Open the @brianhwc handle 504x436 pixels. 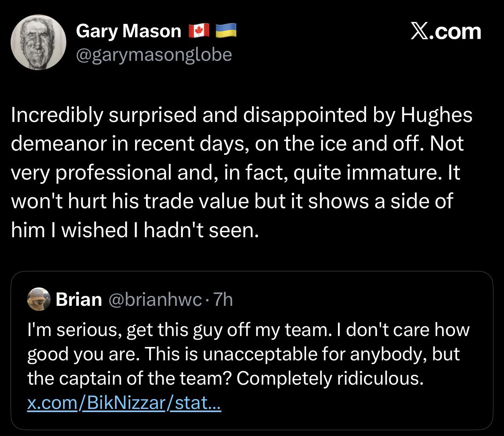tap(155, 300)
